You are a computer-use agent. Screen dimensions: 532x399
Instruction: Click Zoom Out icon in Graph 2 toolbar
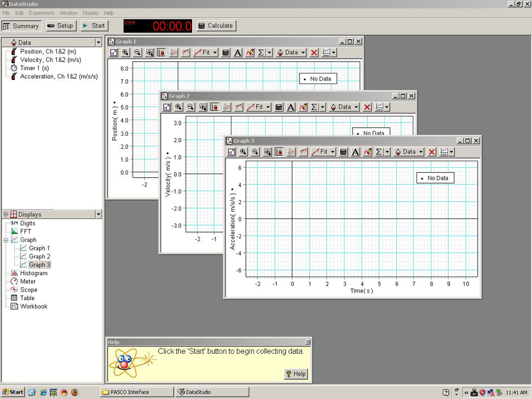coord(190,107)
